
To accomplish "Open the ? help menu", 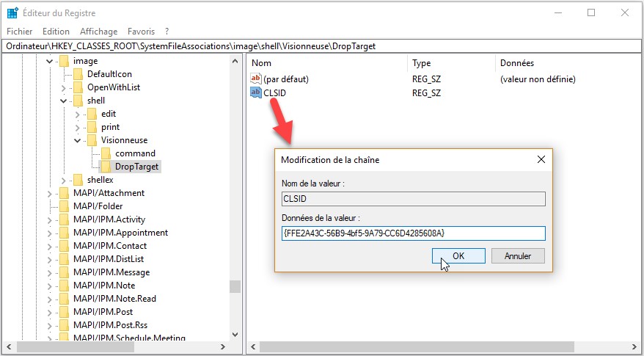I will point(167,32).
